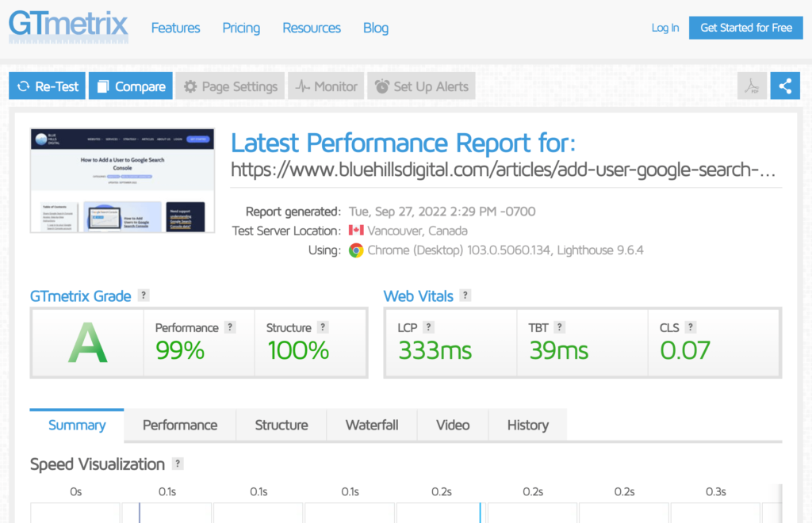Click the GTmetrix logo

(68, 26)
